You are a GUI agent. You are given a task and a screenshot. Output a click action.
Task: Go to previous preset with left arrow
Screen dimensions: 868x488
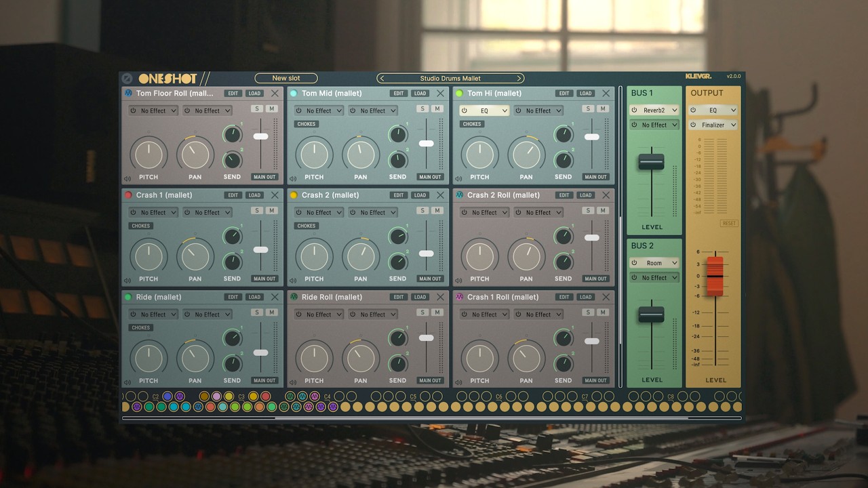pos(382,79)
